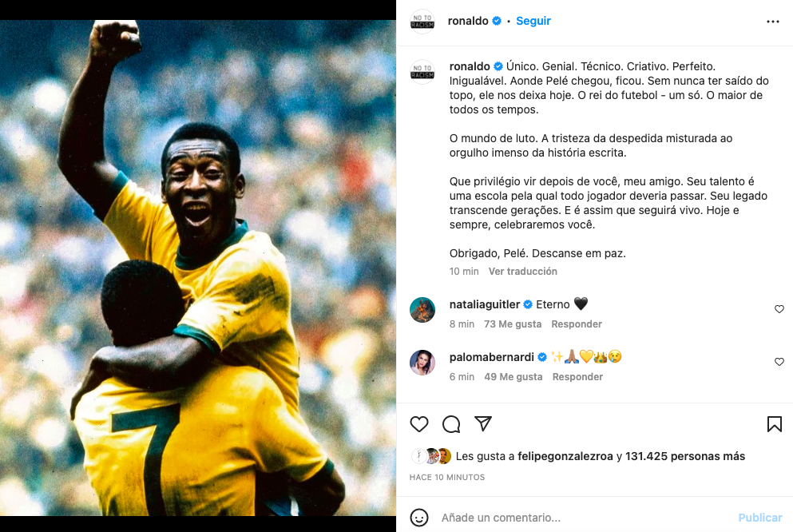The width and height of the screenshot is (793, 532).
Task: View the 73 Me gusta on nataliaguitler's comment
Action: point(513,324)
